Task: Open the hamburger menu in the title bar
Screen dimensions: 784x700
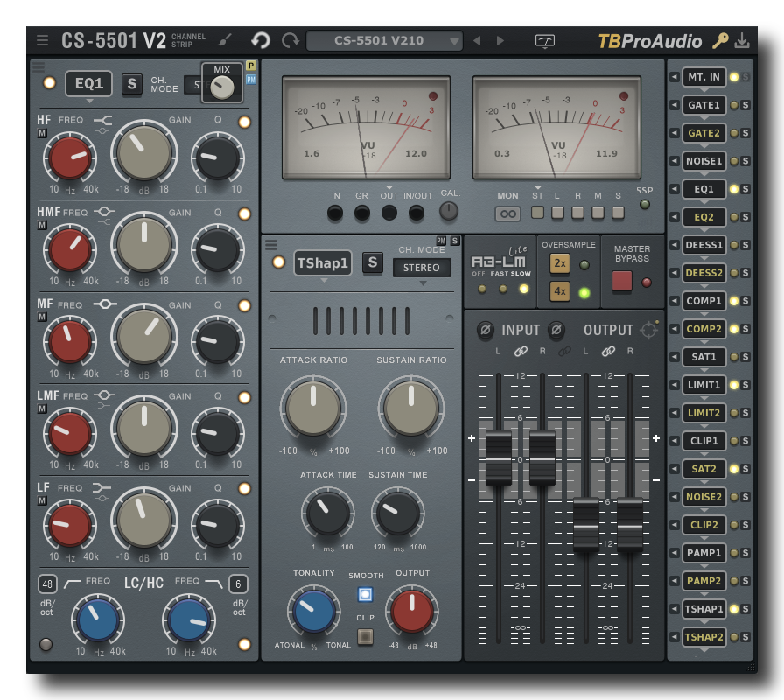Action: 42,40
